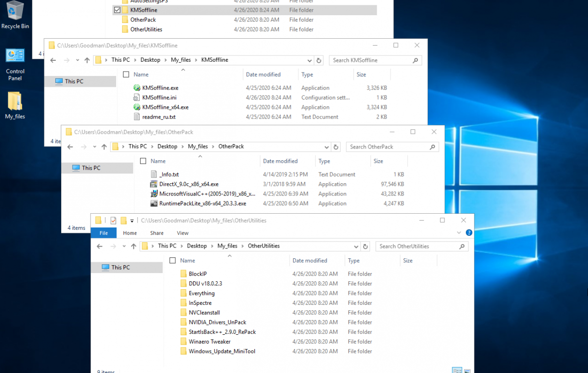This screenshot has width=588, height=373.
Task: Click the RuntimePackLite installer icon
Action: coord(154,203)
